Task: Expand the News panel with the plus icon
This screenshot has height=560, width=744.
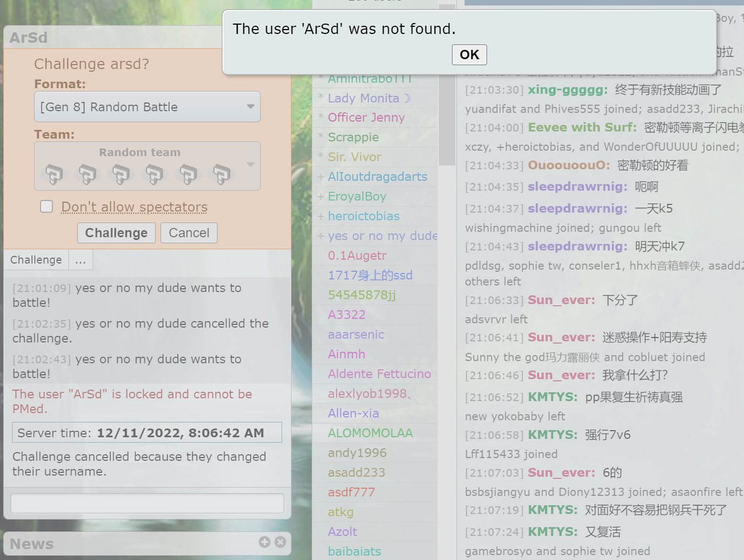Action: (265, 542)
